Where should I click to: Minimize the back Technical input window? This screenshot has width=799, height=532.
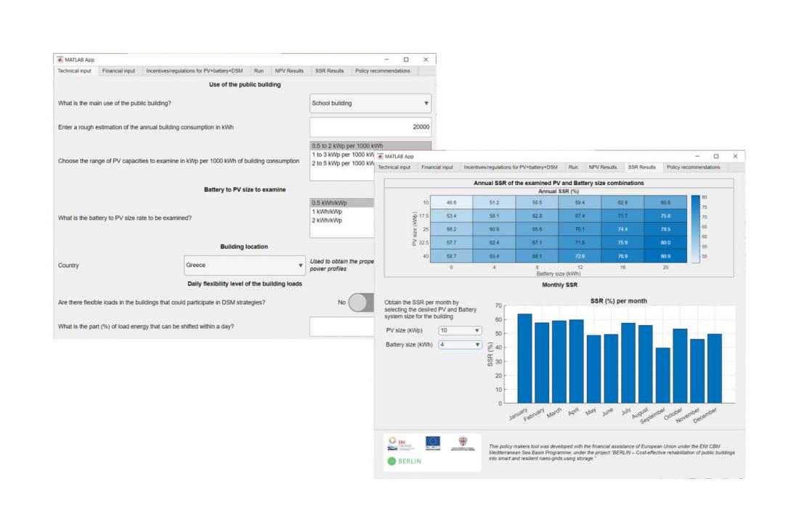point(386,60)
